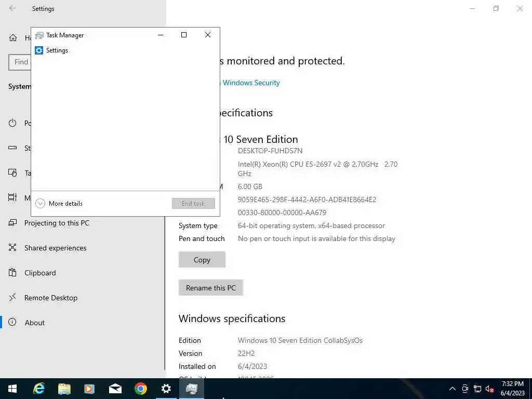The width and height of the screenshot is (532, 399).
Task: Switch to Task Manager taskbar icon
Action: (x=192, y=389)
